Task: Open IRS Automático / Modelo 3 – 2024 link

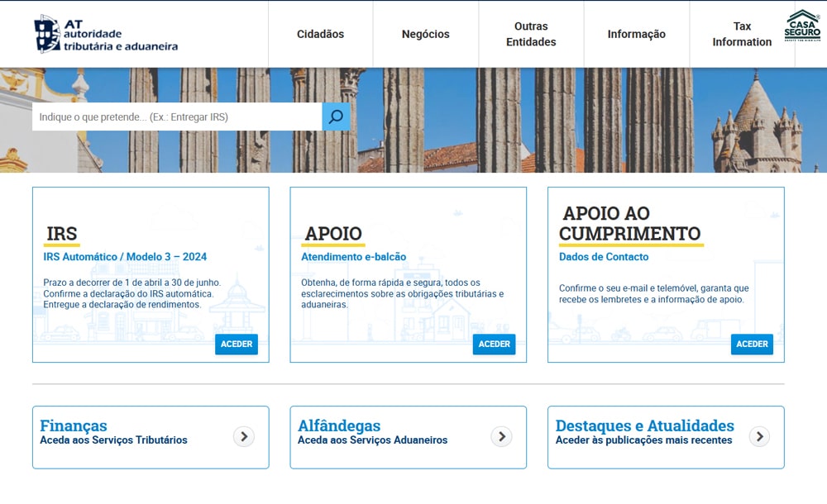Action: [x=125, y=257]
